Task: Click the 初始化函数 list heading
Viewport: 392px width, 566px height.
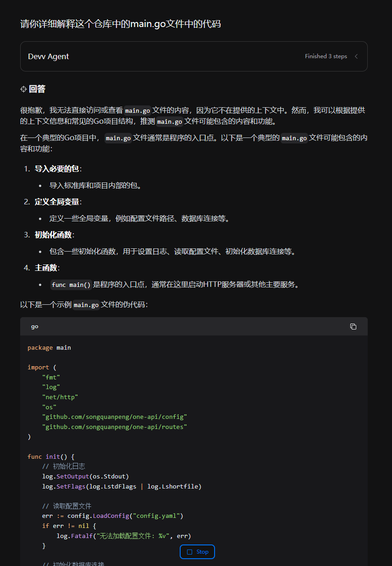Action: click(x=53, y=235)
